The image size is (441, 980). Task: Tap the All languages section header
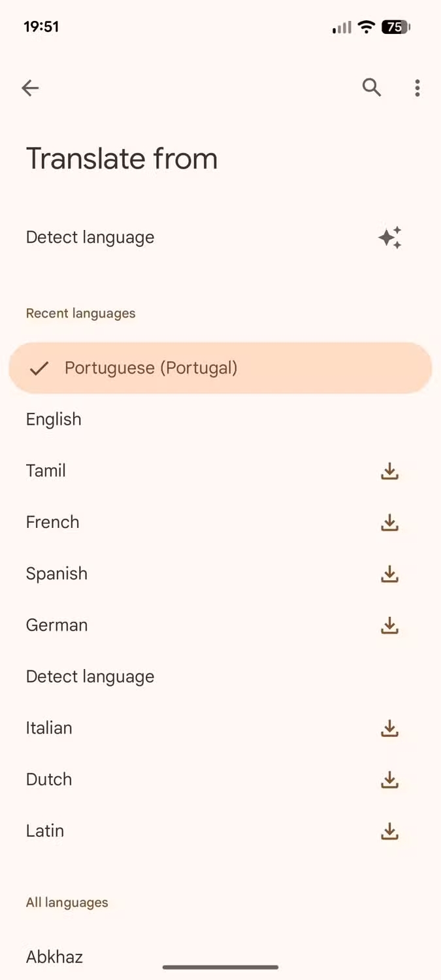tap(67, 902)
